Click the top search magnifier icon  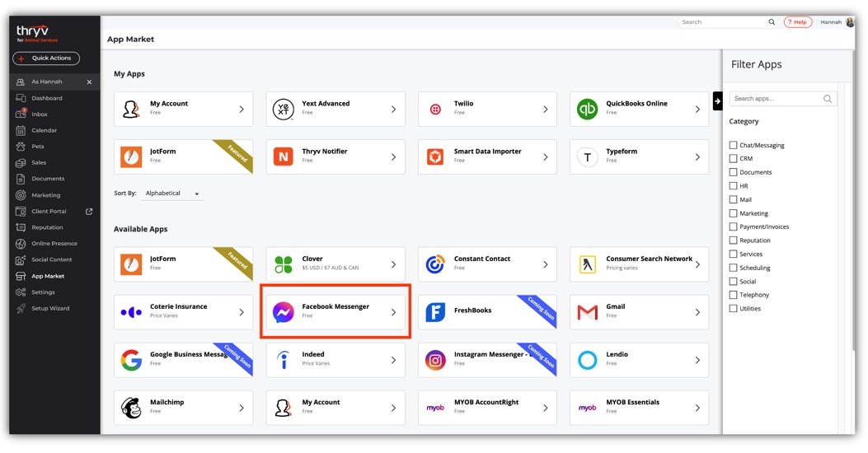[x=772, y=22]
